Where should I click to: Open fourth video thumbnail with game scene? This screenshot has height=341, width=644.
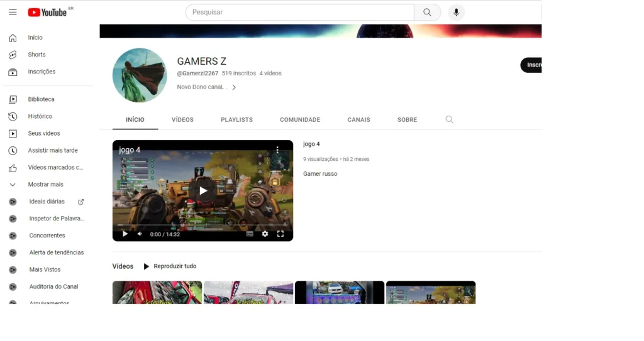pos(431,293)
